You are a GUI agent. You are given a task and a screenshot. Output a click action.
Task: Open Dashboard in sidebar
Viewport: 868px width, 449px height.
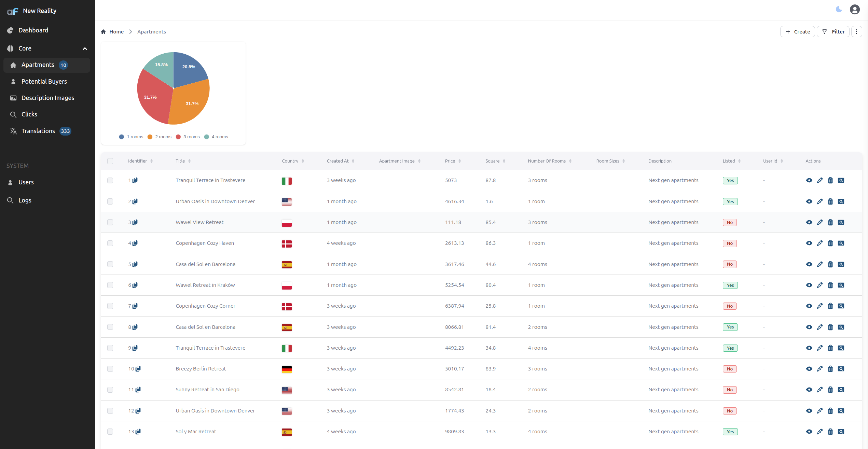(x=47, y=30)
